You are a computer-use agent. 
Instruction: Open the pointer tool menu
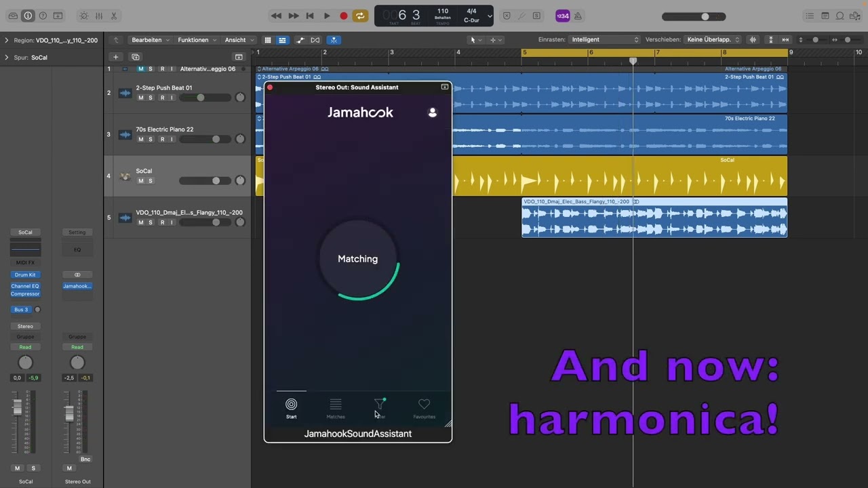(475, 40)
